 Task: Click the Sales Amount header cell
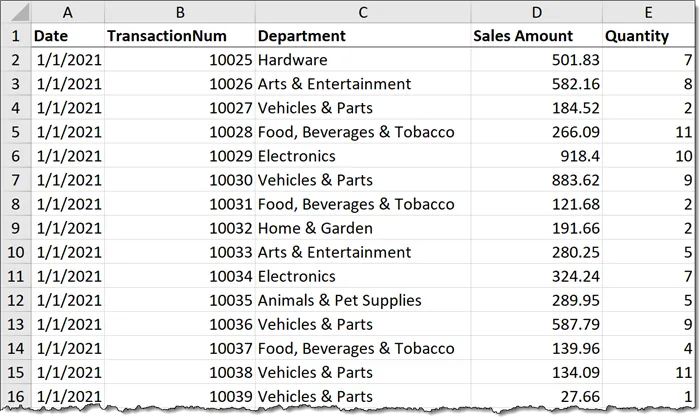coord(536,36)
